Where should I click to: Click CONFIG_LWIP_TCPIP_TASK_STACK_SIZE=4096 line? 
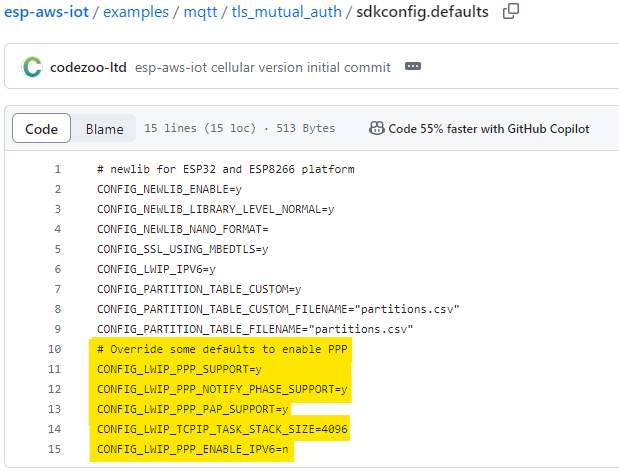[x=222, y=429]
